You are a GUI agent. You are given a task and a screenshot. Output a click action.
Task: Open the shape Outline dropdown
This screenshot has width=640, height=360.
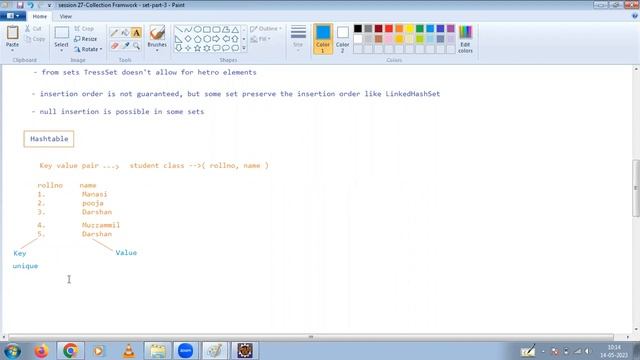point(266,29)
